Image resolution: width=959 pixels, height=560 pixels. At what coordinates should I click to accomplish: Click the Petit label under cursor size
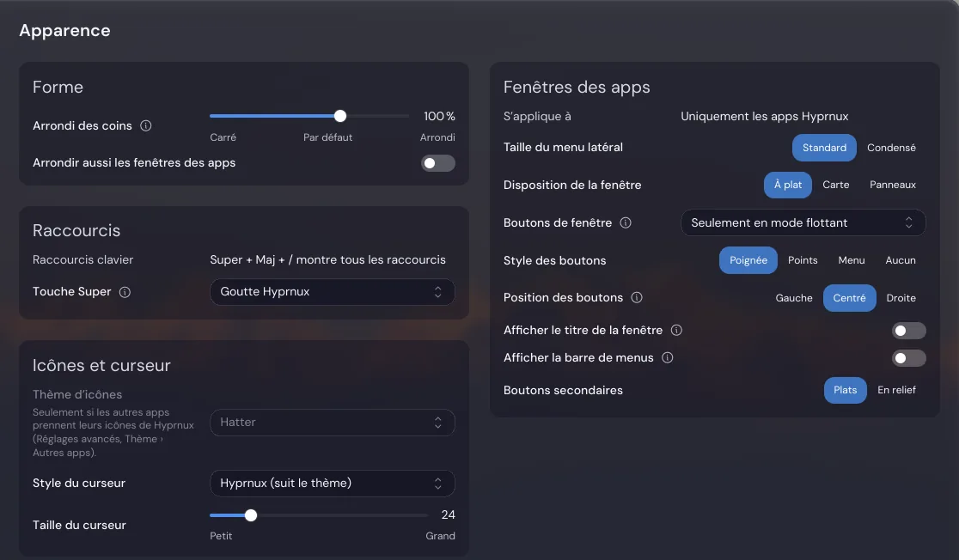221,536
